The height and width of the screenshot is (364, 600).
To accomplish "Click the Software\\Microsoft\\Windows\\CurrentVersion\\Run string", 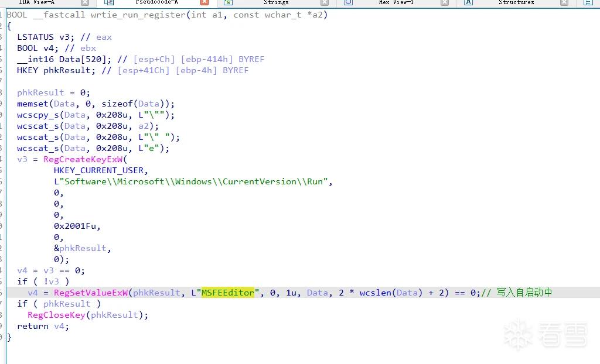I will [x=191, y=181].
